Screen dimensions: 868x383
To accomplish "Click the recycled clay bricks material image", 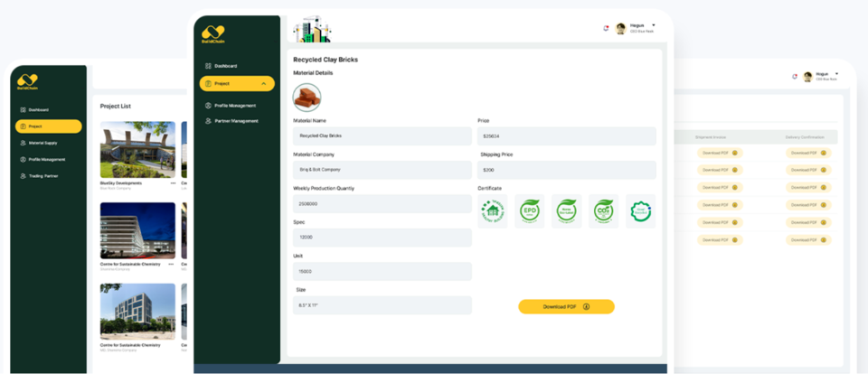I will pos(307,98).
